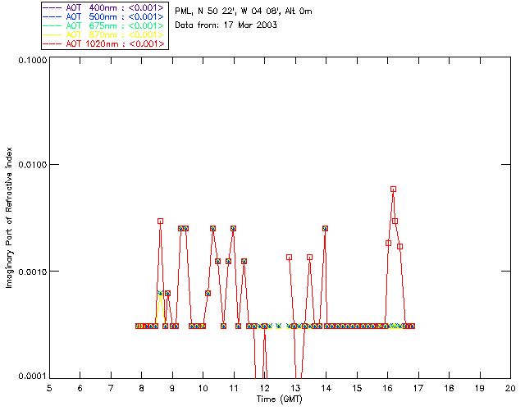The image size is (525, 420).
Task: Click the x-axis tick label 6
Action: [x=80, y=388]
